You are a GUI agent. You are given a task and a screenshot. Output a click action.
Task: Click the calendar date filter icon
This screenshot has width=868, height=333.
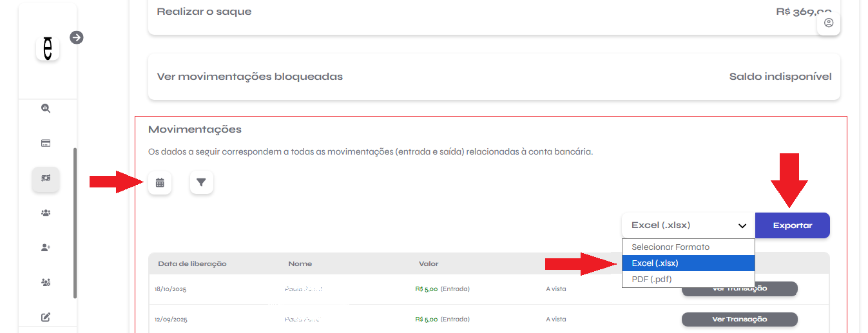(160, 183)
